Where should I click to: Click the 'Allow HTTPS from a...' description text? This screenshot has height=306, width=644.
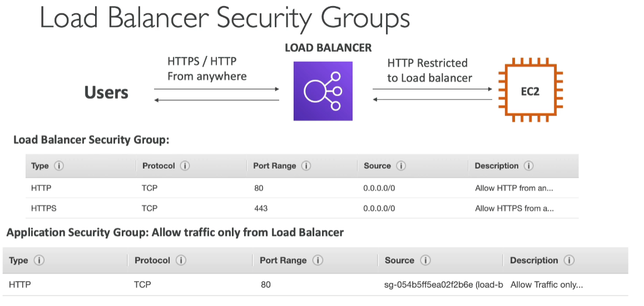[x=514, y=208]
